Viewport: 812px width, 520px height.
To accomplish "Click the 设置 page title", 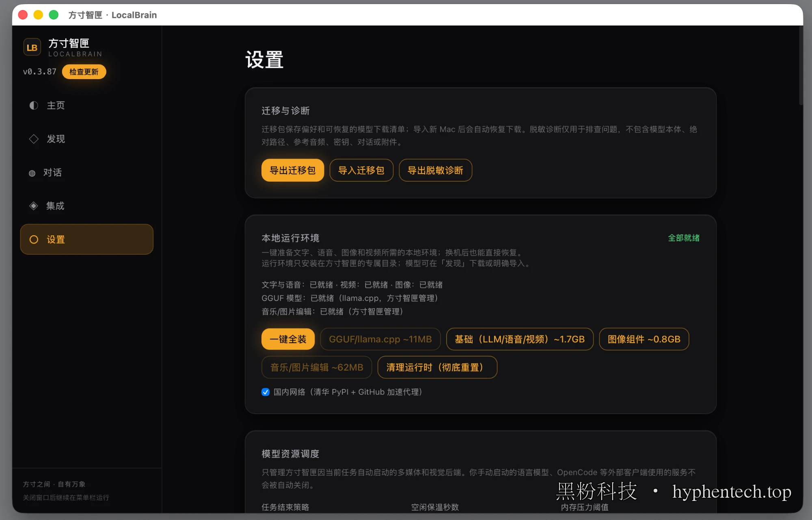I will (x=264, y=60).
